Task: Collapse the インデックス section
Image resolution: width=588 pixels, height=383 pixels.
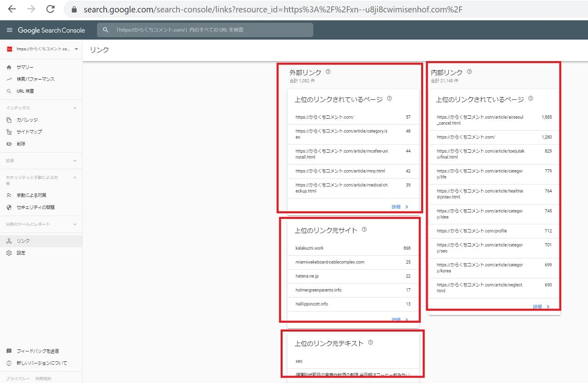Action: (x=75, y=108)
